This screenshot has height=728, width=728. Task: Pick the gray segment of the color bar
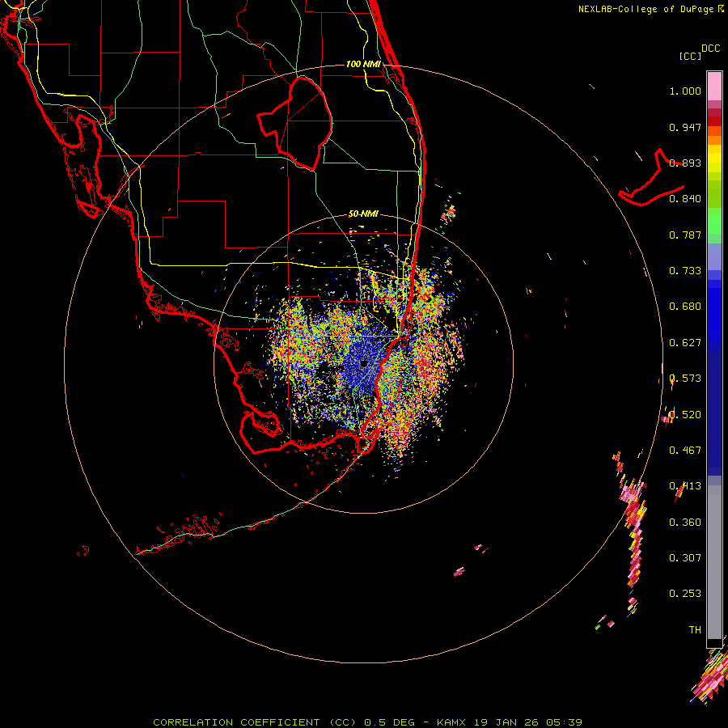[x=714, y=562]
